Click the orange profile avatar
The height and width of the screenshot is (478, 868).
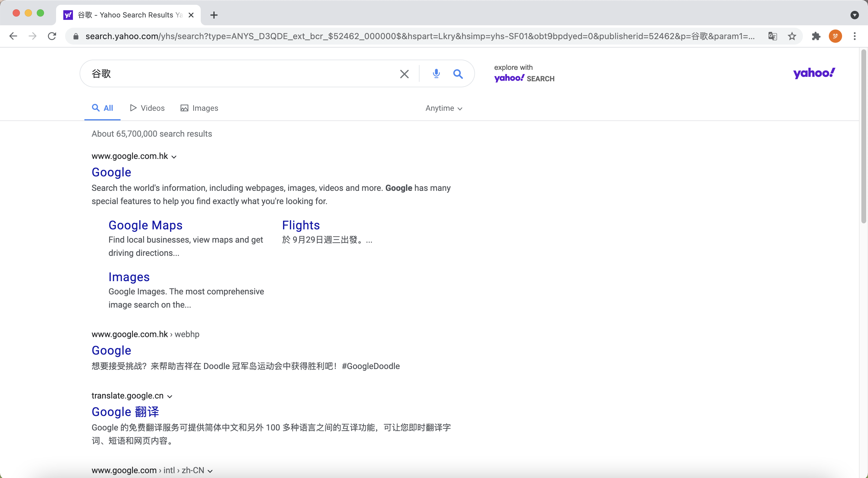click(835, 36)
